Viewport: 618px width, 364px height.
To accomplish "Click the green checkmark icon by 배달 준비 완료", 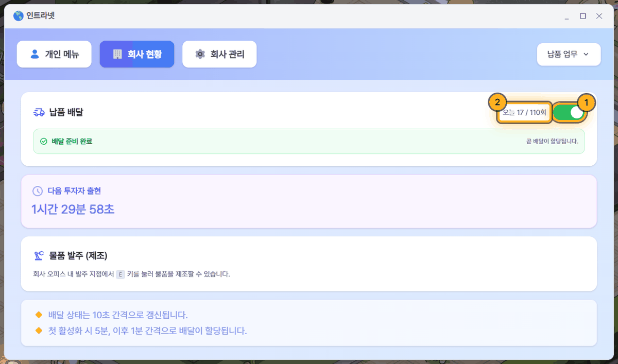I will (x=44, y=141).
